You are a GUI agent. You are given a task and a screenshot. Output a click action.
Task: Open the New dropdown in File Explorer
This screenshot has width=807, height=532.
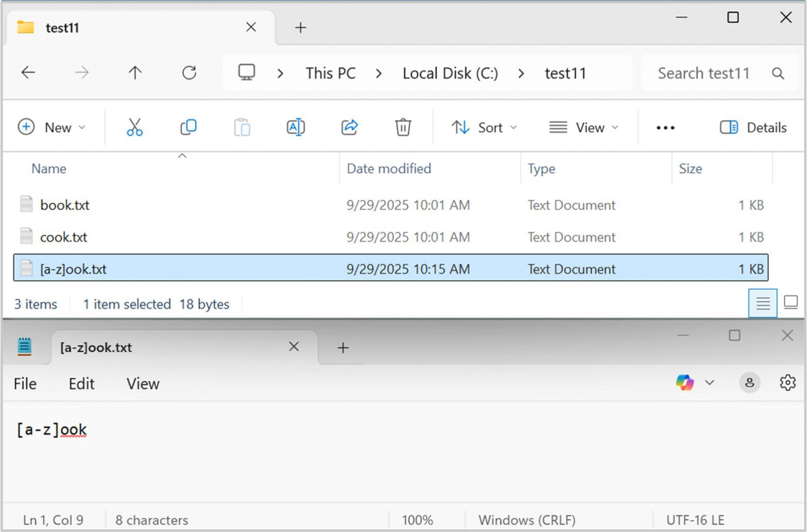52,127
